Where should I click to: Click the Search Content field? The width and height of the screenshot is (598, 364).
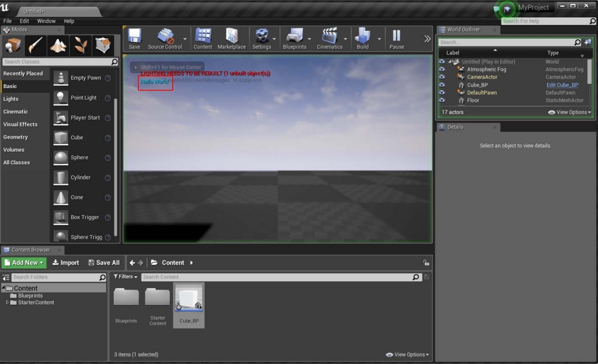click(281, 277)
